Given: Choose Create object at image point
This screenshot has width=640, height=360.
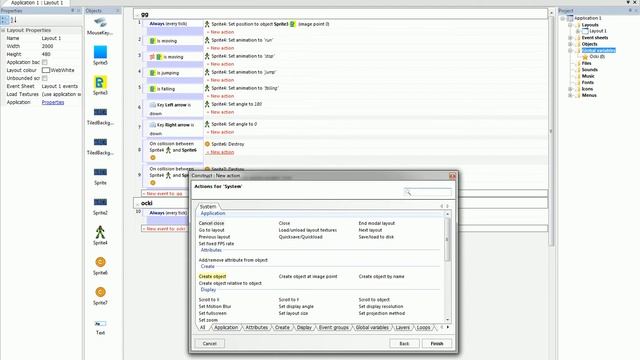Looking at the screenshot, I should pos(308,276).
